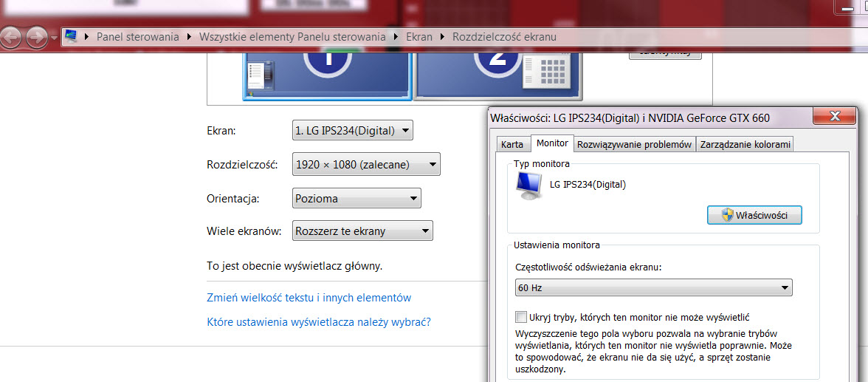Click the Właściwości button with shield
This screenshot has height=382, width=868.
click(x=754, y=215)
